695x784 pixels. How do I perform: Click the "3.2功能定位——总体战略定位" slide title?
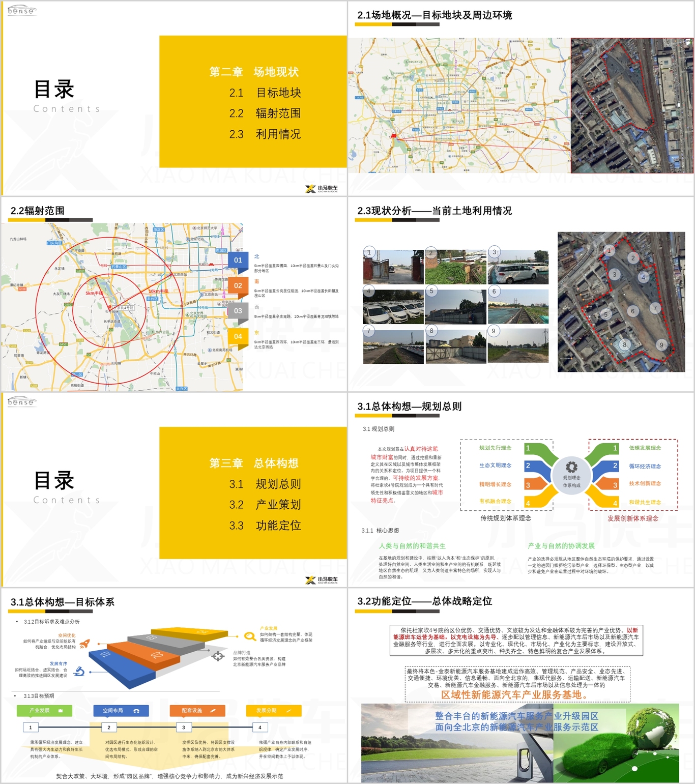pyautogui.click(x=425, y=601)
